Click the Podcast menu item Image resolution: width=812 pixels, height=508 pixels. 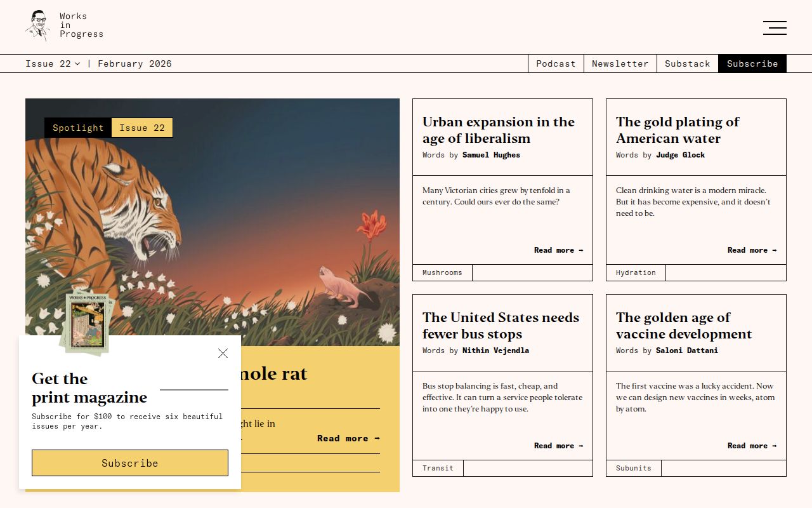click(x=556, y=63)
